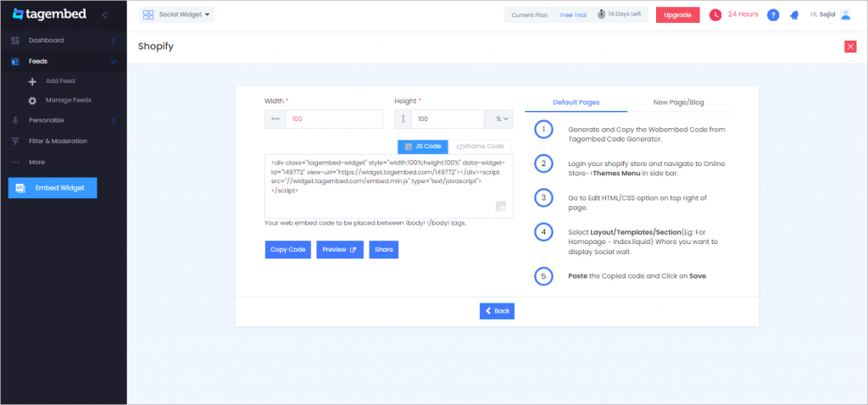Click the Height input field
Viewport: 868px width, 405px height.
click(448, 119)
